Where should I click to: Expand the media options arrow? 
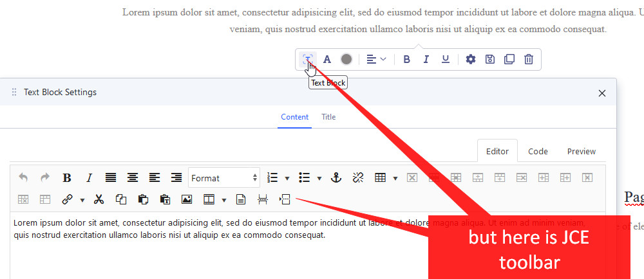click(224, 200)
